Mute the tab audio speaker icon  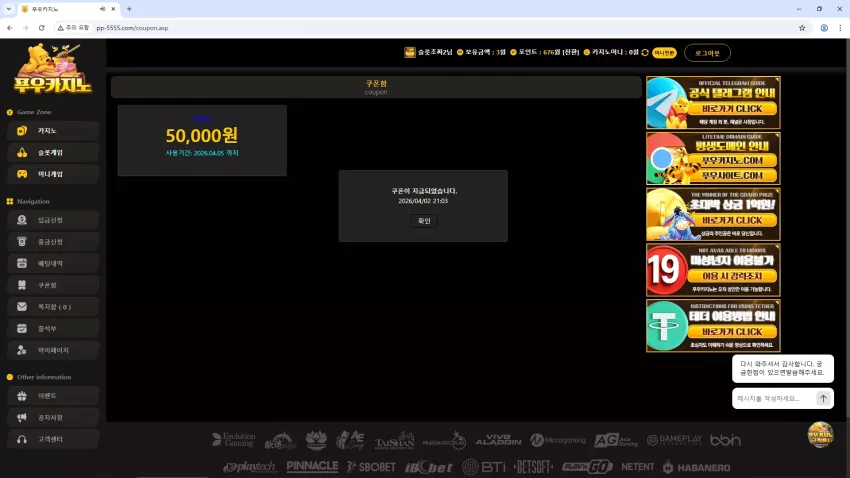[102, 9]
